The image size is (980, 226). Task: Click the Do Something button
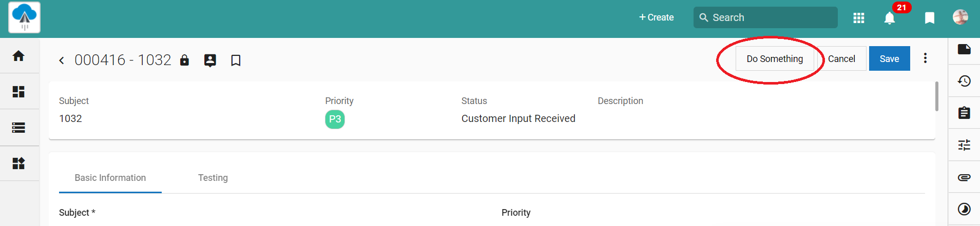775,59
